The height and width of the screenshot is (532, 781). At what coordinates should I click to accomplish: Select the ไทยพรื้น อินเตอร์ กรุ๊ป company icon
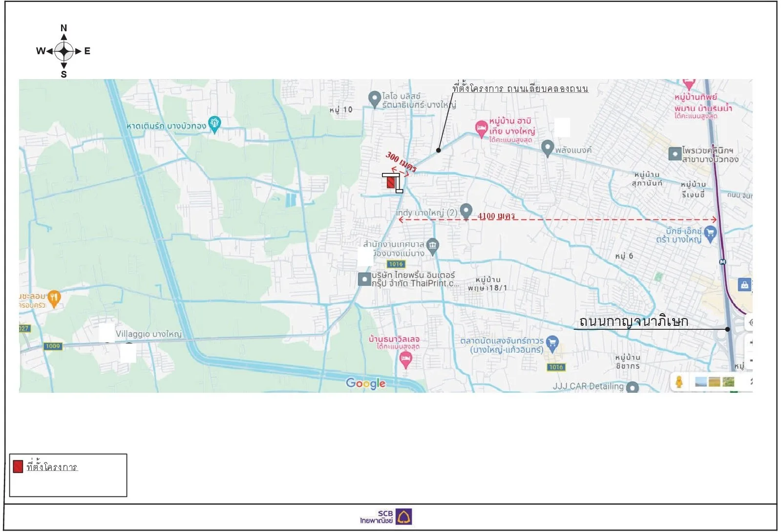tap(364, 279)
